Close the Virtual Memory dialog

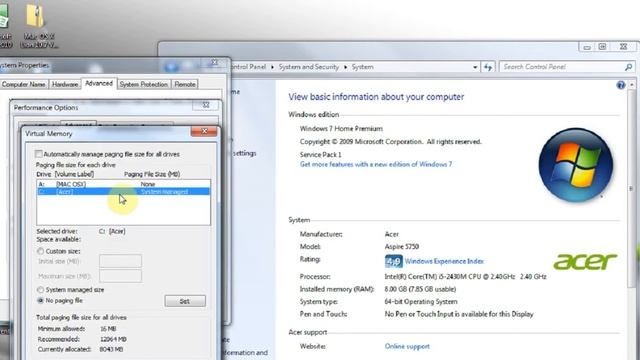click(x=204, y=131)
